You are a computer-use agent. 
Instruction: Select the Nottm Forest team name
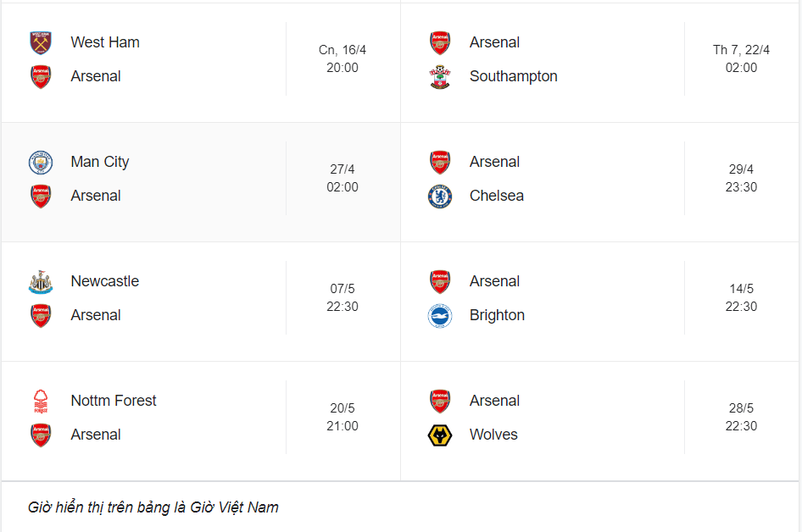coord(114,401)
